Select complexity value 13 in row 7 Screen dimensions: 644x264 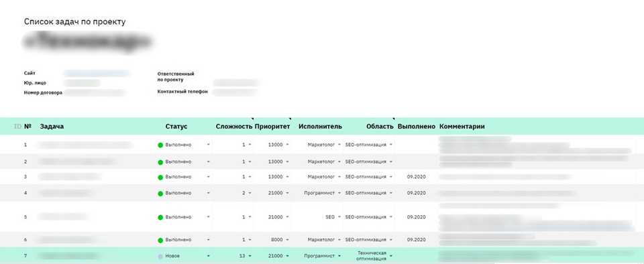[242, 256]
